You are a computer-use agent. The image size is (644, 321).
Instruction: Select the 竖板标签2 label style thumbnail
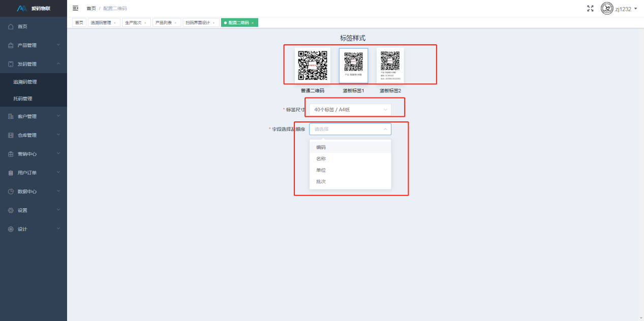[390, 66]
